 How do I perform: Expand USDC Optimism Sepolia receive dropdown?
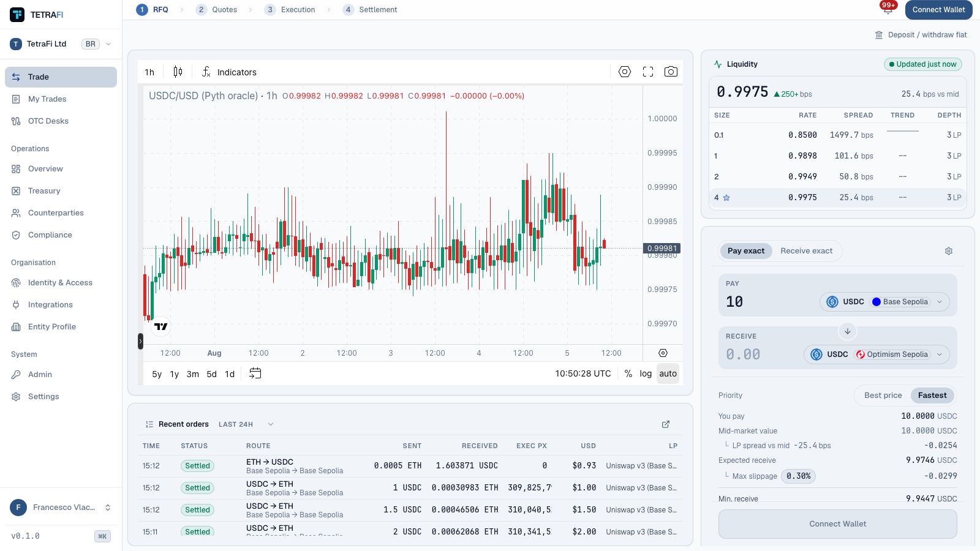(876, 354)
